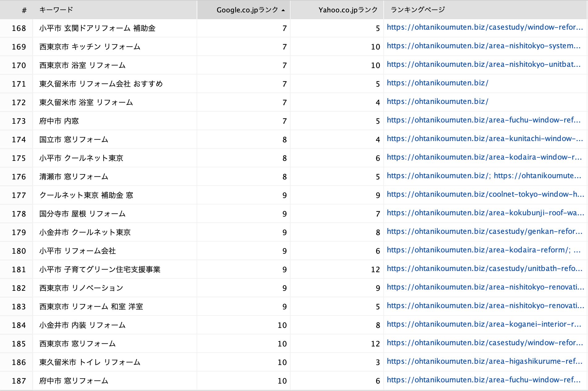Click the ランキングページ column header

click(418, 10)
